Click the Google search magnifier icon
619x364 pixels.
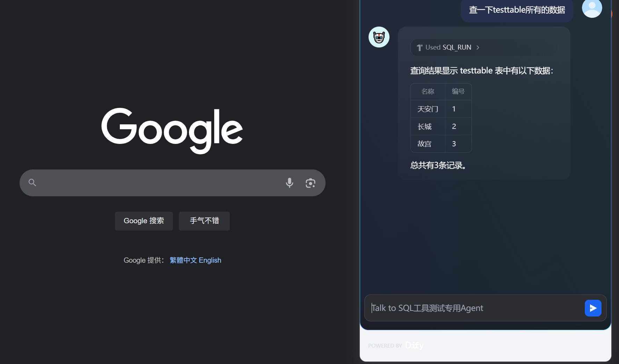pos(32,182)
